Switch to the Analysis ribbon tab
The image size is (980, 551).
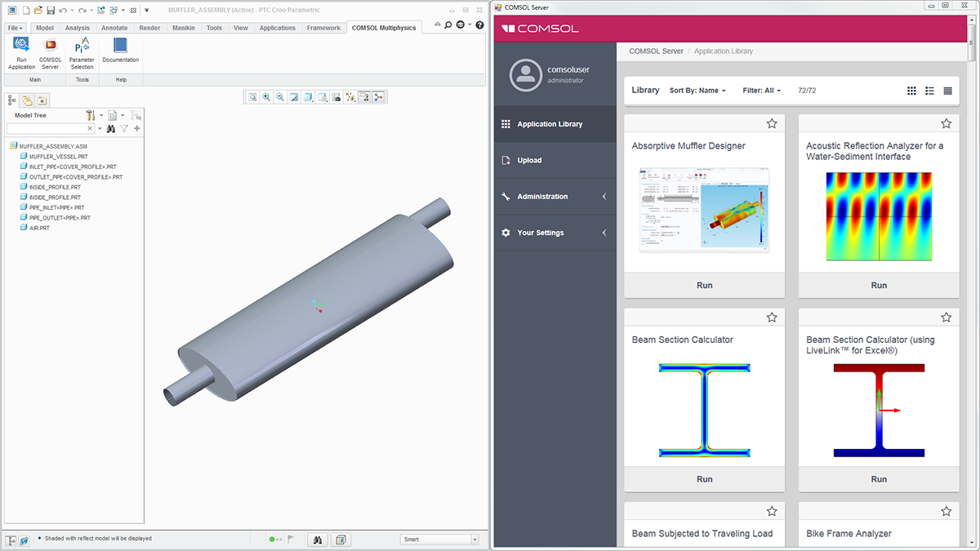pyautogui.click(x=78, y=28)
